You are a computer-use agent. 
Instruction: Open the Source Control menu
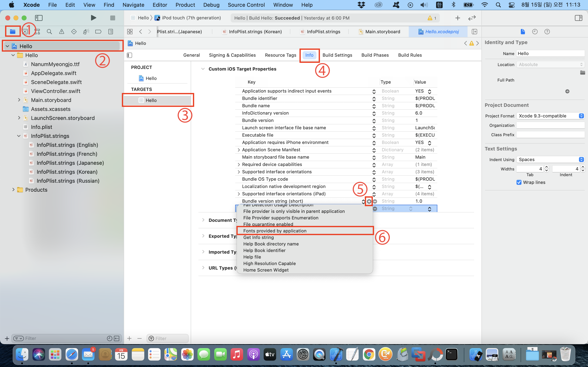[x=246, y=5]
